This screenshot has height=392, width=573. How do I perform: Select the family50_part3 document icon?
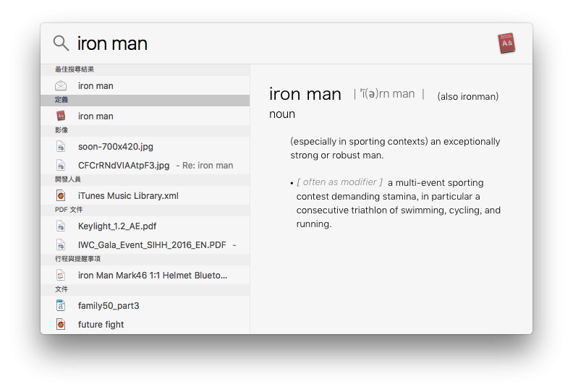point(61,306)
